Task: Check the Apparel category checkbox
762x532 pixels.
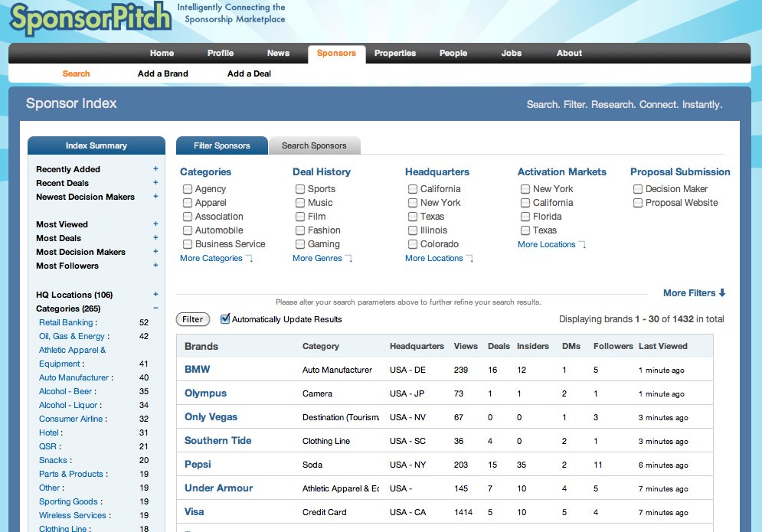Action: click(188, 203)
